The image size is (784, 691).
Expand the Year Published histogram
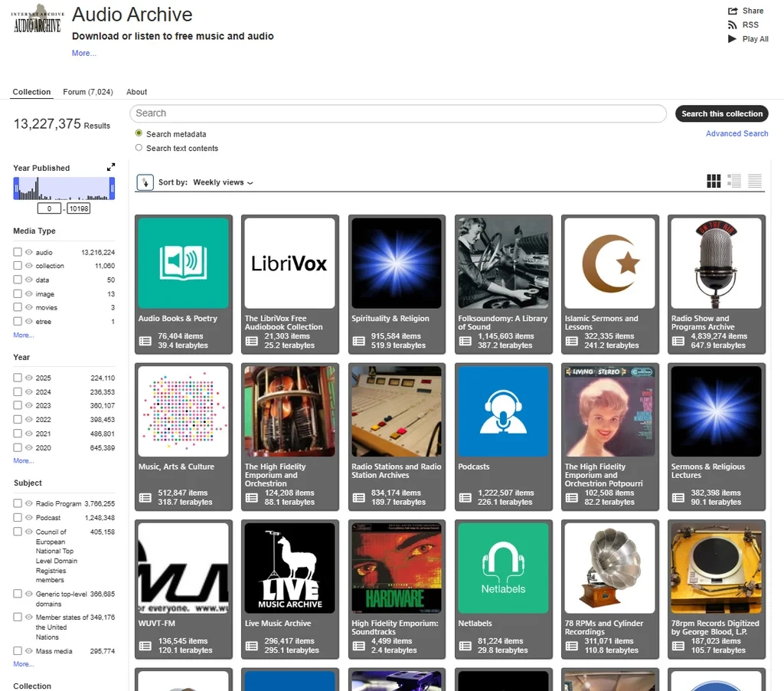click(111, 167)
